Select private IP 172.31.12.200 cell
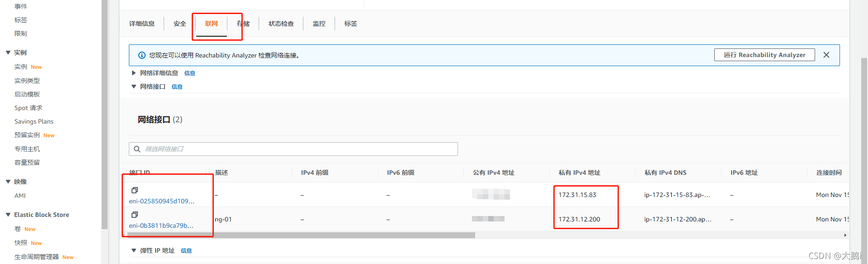 (x=579, y=219)
